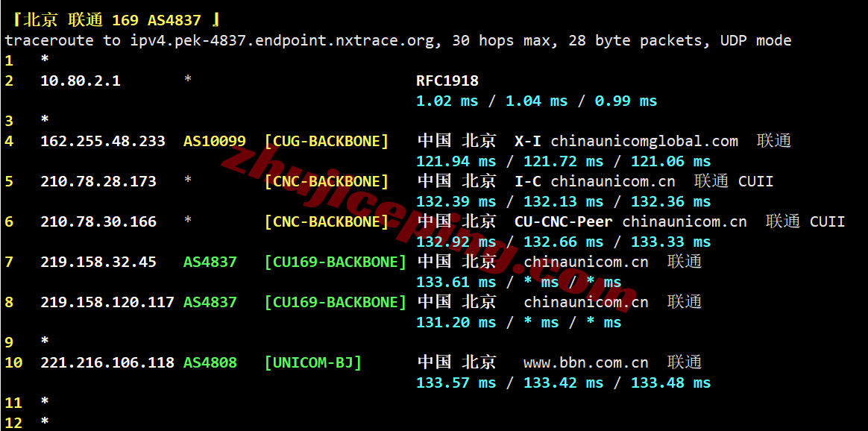The width and height of the screenshot is (868, 431).
Task: Click the www.bbn.com.cn domain text
Action: tap(585, 363)
